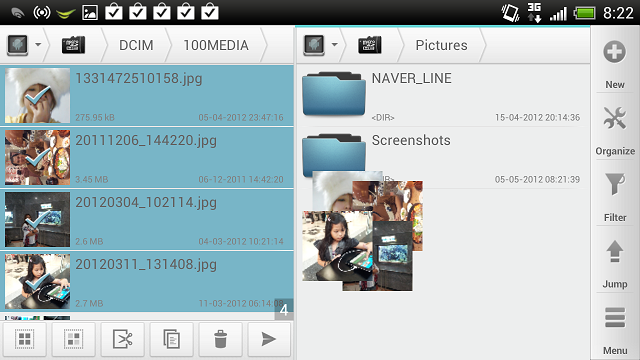Delete selected files with trash icon
Viewport: 640px width, 360px height.
[x=220, y=339]
